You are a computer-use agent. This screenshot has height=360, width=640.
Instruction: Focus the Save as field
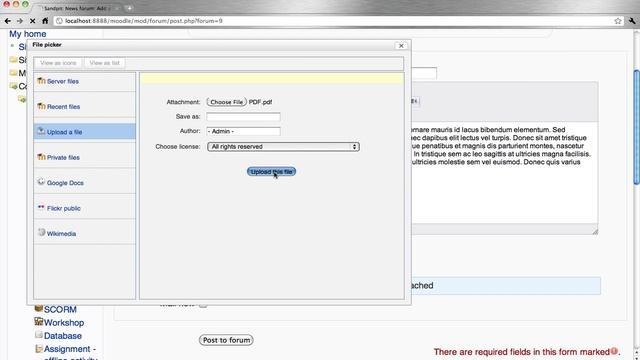pyautogui.click(x=243, y=117)
